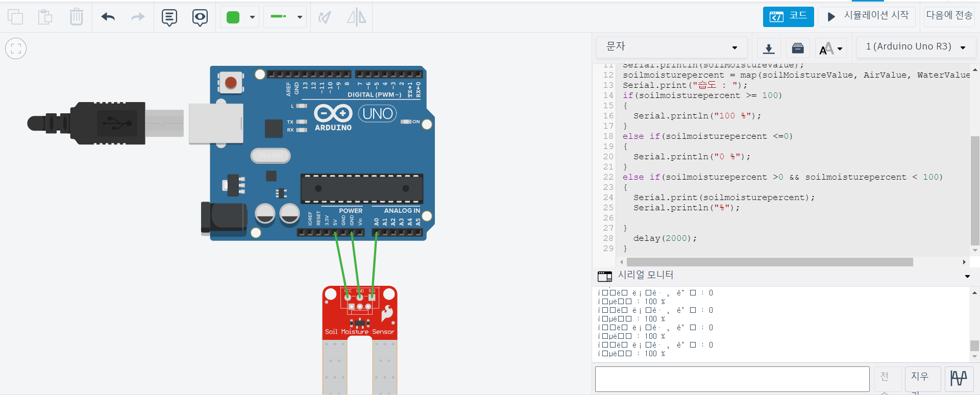Toggle the serial graph view
Screen dimensions: 980x395
click(x=959, y=379)
